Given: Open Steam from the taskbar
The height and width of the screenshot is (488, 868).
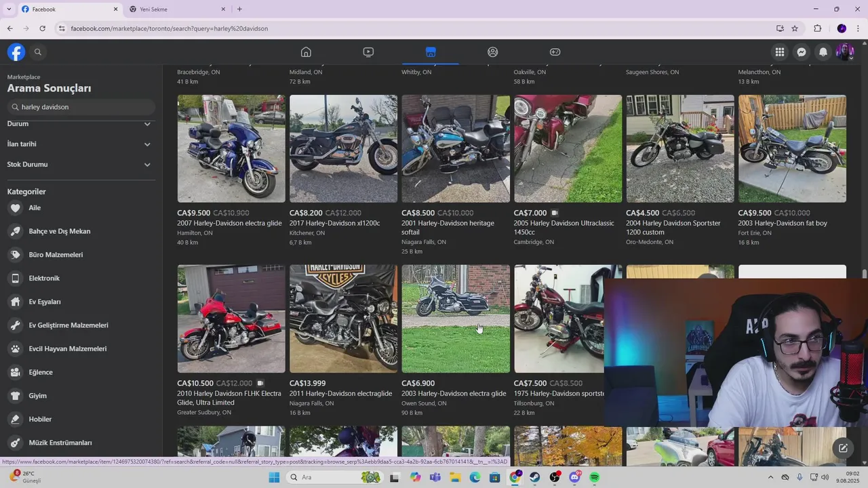Looking at the screenshot, I should (x=535, y=477).
